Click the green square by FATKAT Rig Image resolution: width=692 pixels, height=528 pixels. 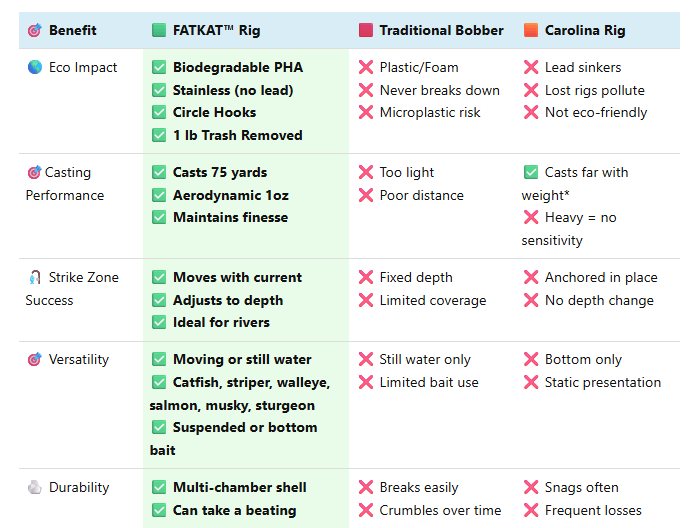tap(159, 30)
